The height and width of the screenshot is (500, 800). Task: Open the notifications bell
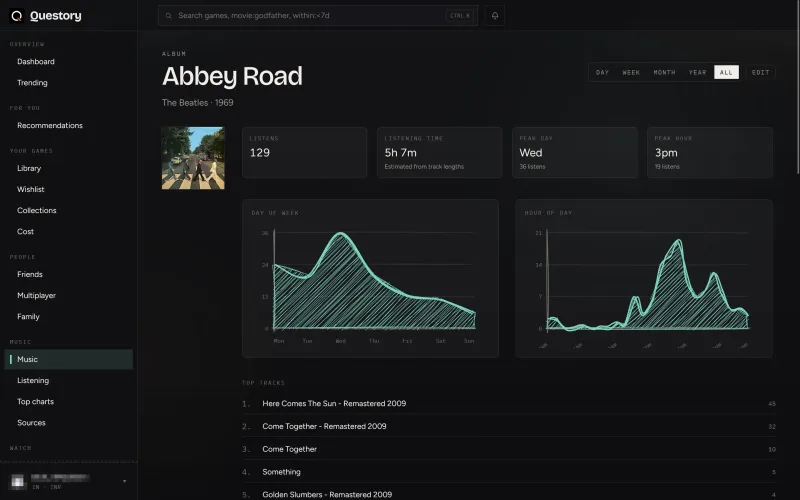(494, 15)
